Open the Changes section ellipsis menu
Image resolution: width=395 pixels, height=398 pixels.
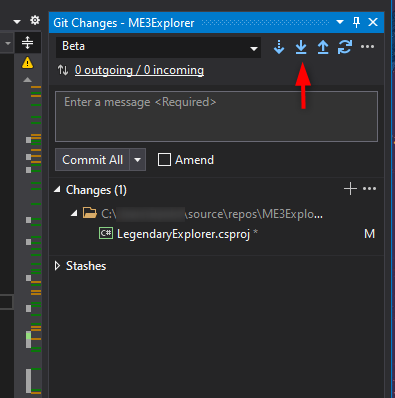(369, 189)
